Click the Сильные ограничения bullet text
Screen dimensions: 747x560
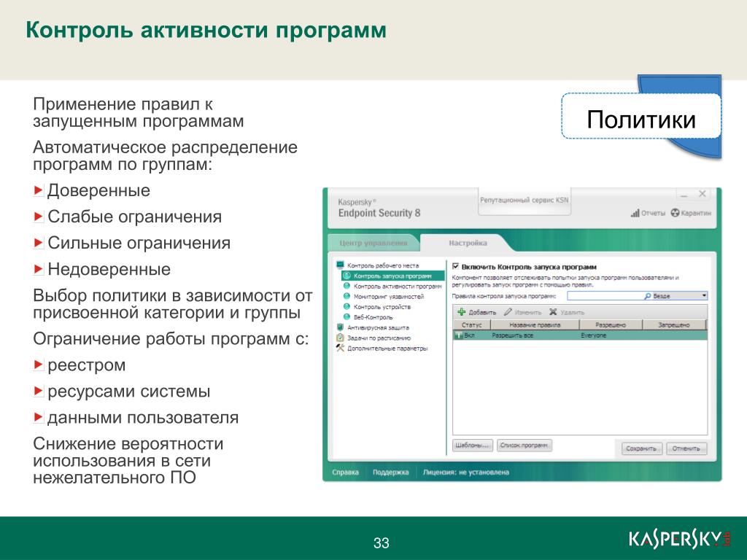click(x=139, y=243)
